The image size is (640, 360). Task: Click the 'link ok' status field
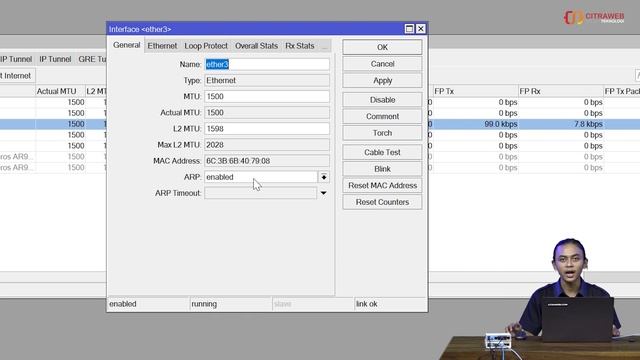pyautogui.click(x=390, y=304)
